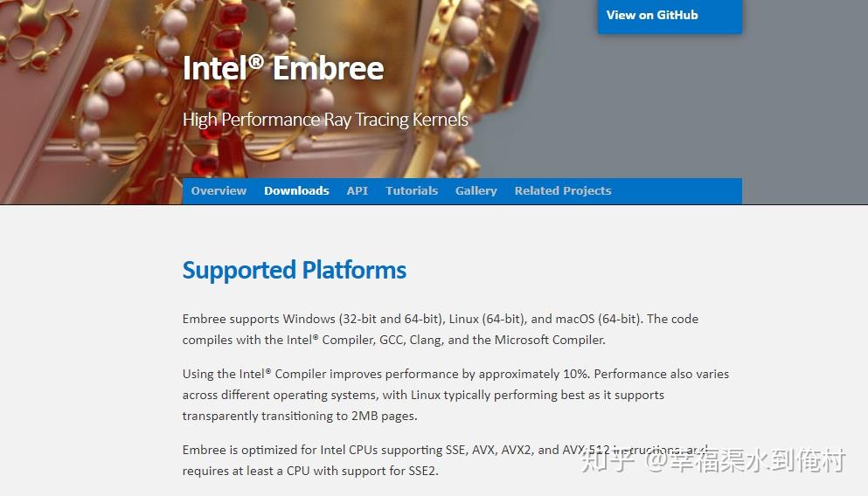
Task: Click the Intel Embree page title
Action: (x=282, y=68)
